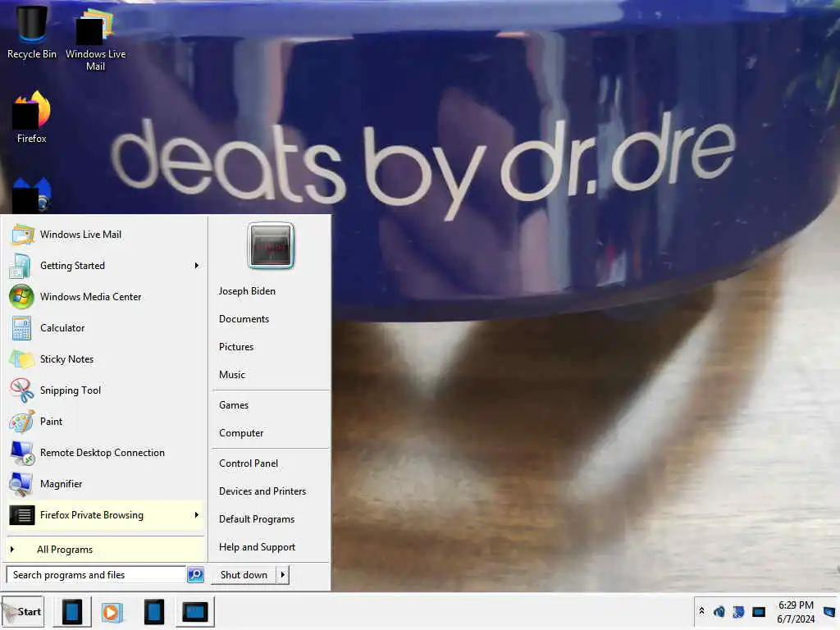
Task: Launch Sticky Notes from the Start menu
Action: coord(104,359)
